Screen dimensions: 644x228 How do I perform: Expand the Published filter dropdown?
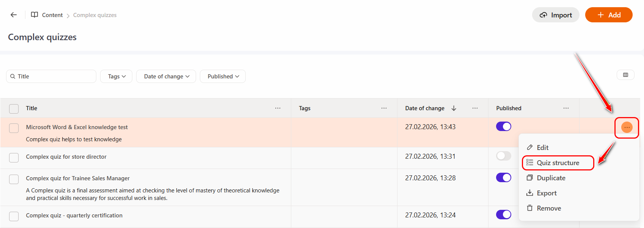223,77
